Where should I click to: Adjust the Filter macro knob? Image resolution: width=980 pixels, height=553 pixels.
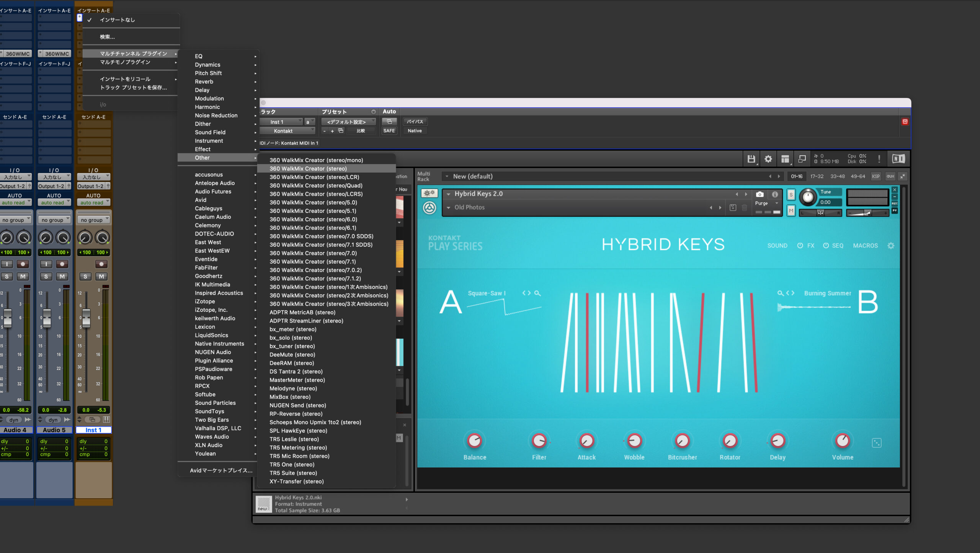pyautogui.click(x=539, y=441)
